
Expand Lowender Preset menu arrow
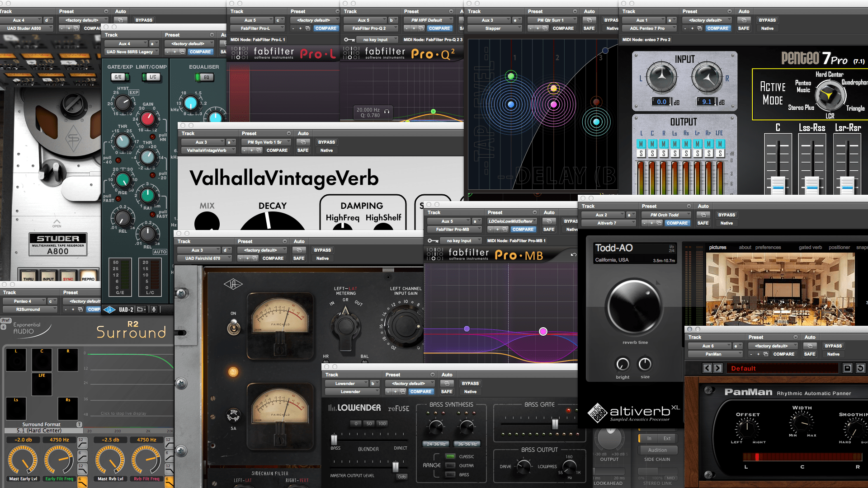432,375
